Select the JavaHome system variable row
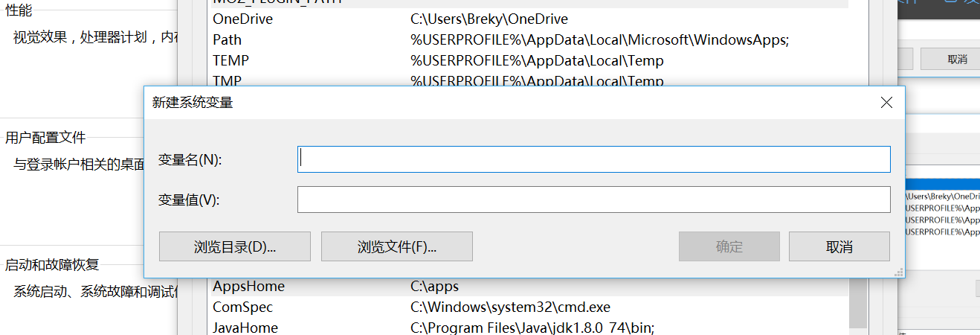Screen dimensions: 980x335 (x=529, y=327)
